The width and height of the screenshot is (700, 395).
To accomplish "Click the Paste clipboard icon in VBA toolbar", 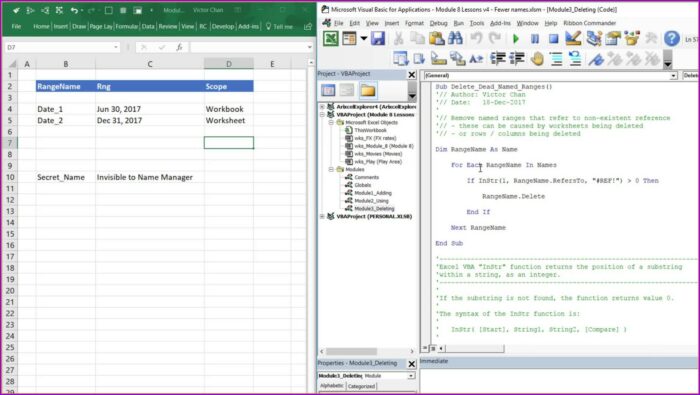I will click(x=436, y=39).
